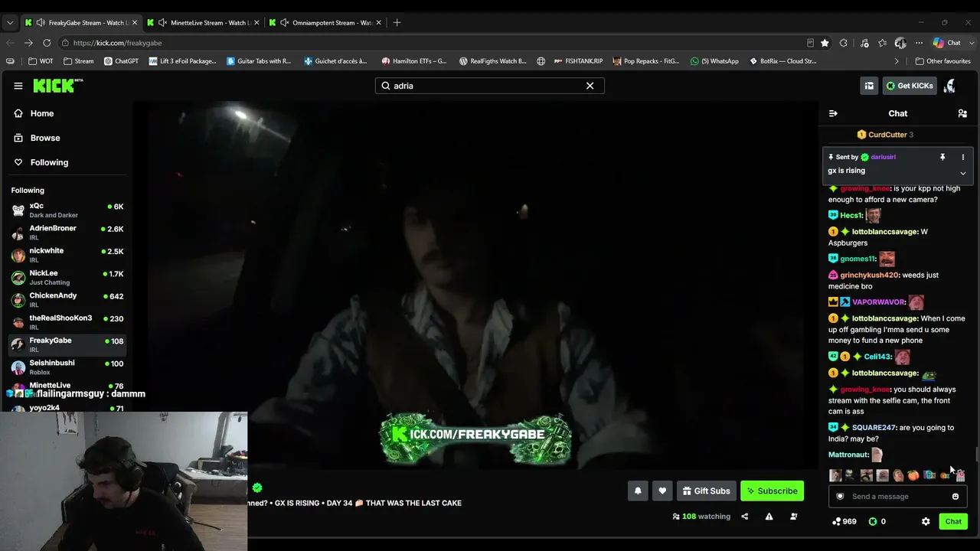
Task: Unmute the Omniampotent tab audio
Action: coord(284,23)
